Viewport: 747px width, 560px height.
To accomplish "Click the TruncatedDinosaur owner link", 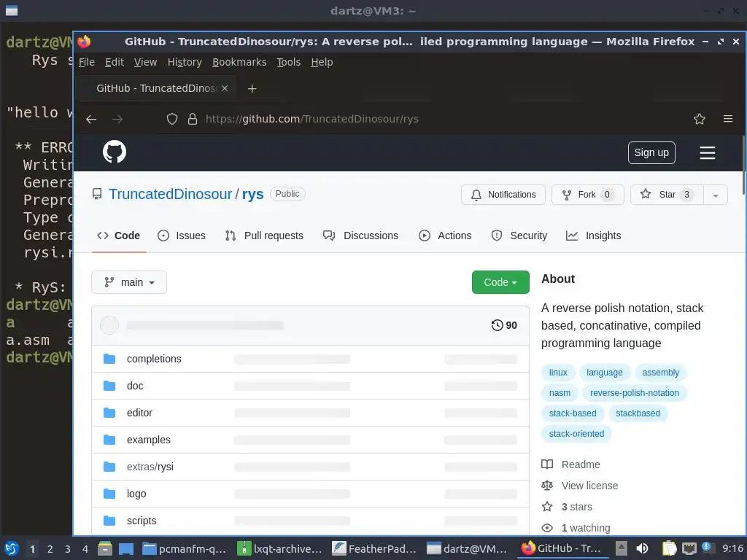I will 170,194.
